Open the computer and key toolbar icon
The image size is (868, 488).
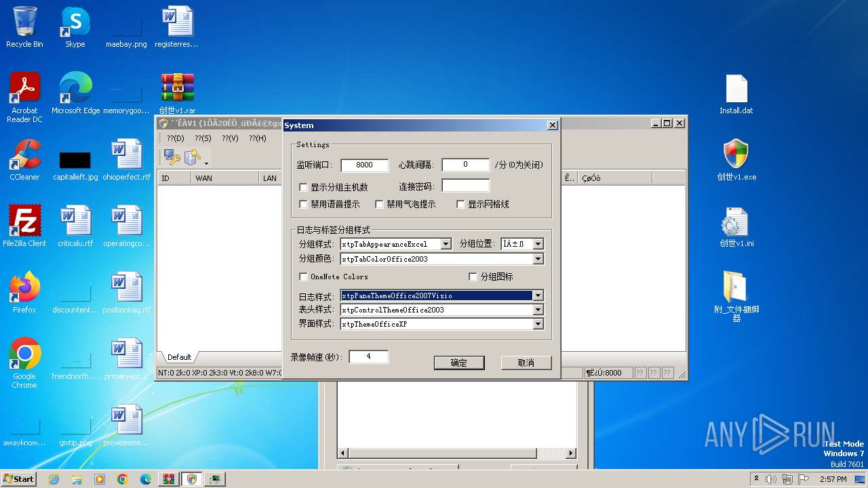172,158
